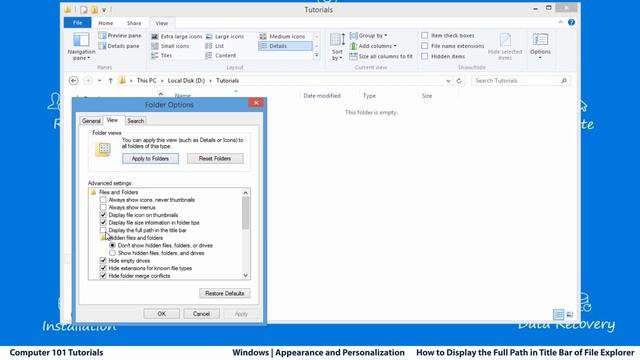The width and height of the screenshot is (640, 360).
Task: Open the Options button in ribbon
Action: [540, 46]
